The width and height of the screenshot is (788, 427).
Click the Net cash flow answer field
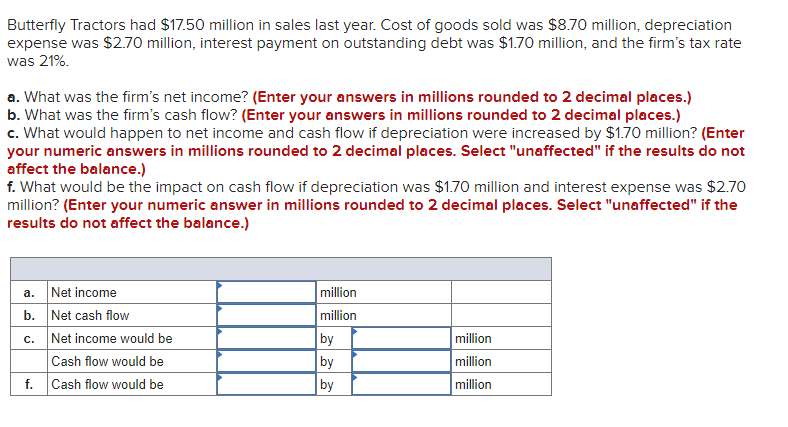pyautogui.click(x=266, y=315)
